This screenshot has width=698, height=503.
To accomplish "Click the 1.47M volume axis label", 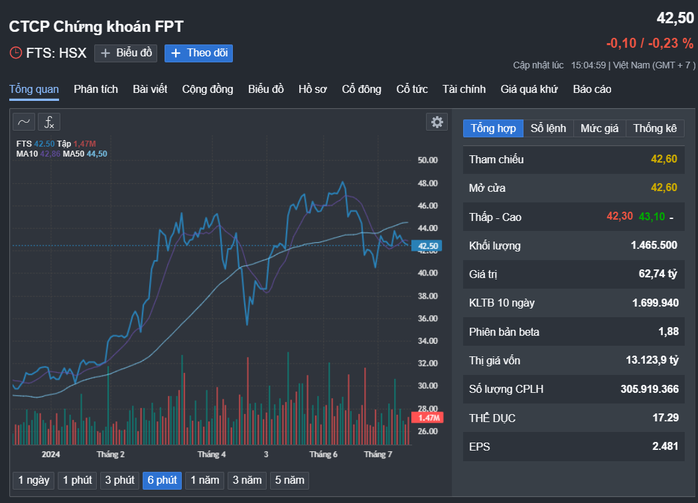I will (427, 418).
